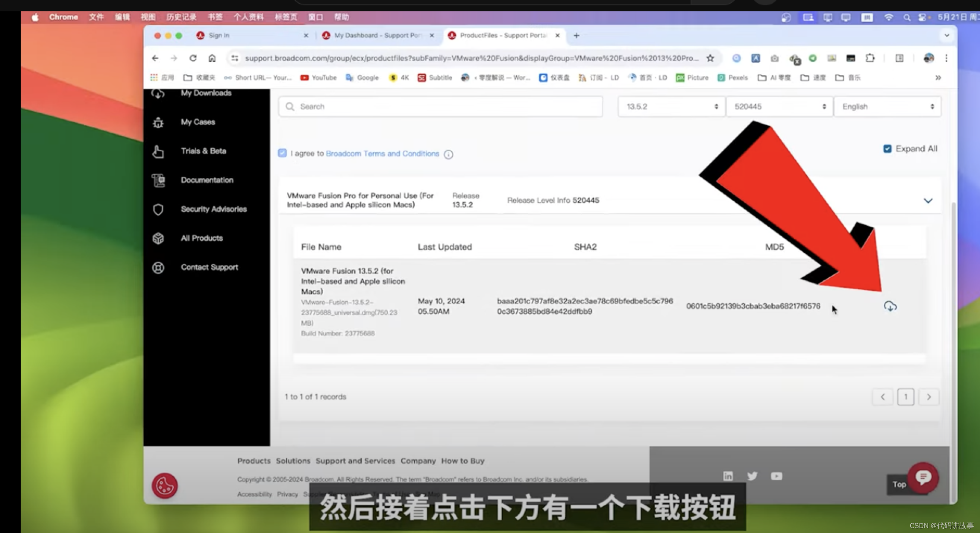
Task: Select the ProductFiles - Support Portal tab
Action: coord(503,35)
